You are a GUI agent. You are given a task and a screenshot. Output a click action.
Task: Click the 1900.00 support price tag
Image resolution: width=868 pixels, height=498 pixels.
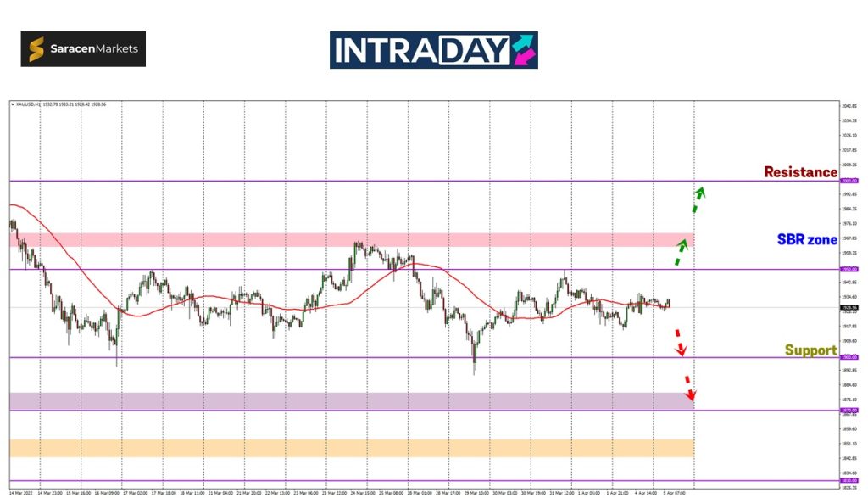(849, 357)
